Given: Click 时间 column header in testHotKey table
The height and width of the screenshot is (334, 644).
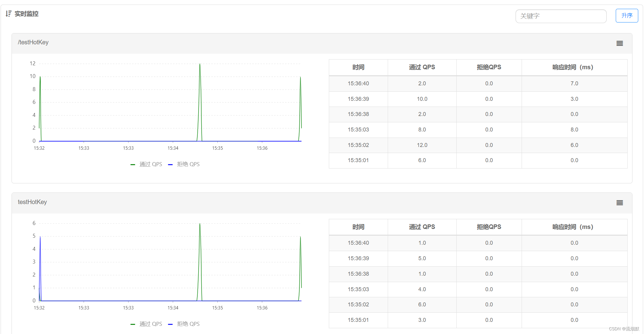Looking at the screenshot, I should point(358,227).
